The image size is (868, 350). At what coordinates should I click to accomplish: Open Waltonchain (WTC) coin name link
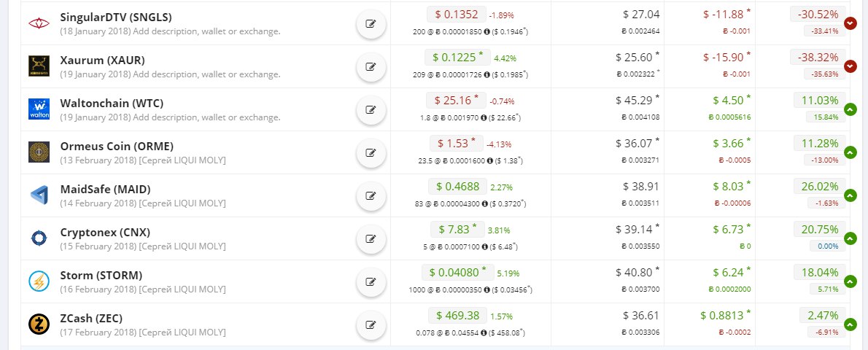[x=112, y=104]
